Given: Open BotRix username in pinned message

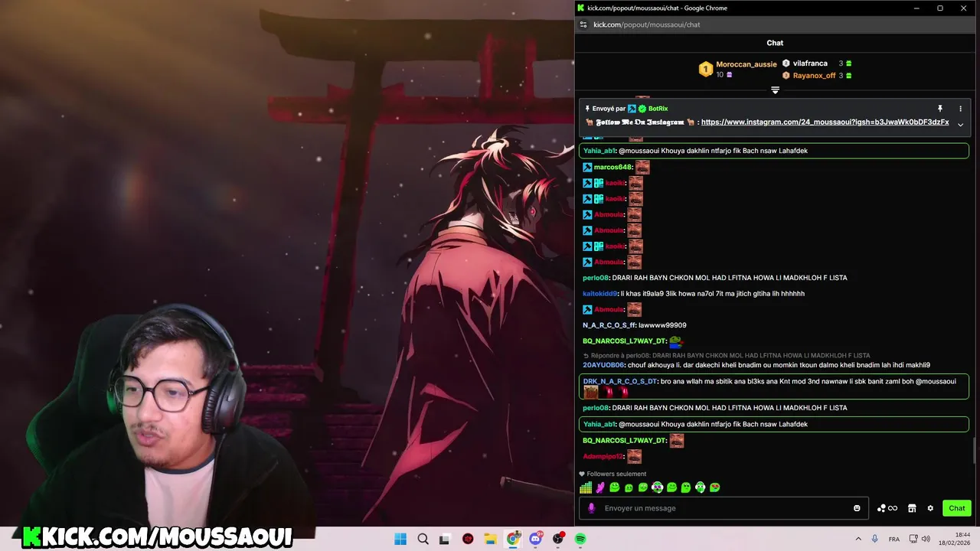Looking at the screenshot, I should click(658, 109).
